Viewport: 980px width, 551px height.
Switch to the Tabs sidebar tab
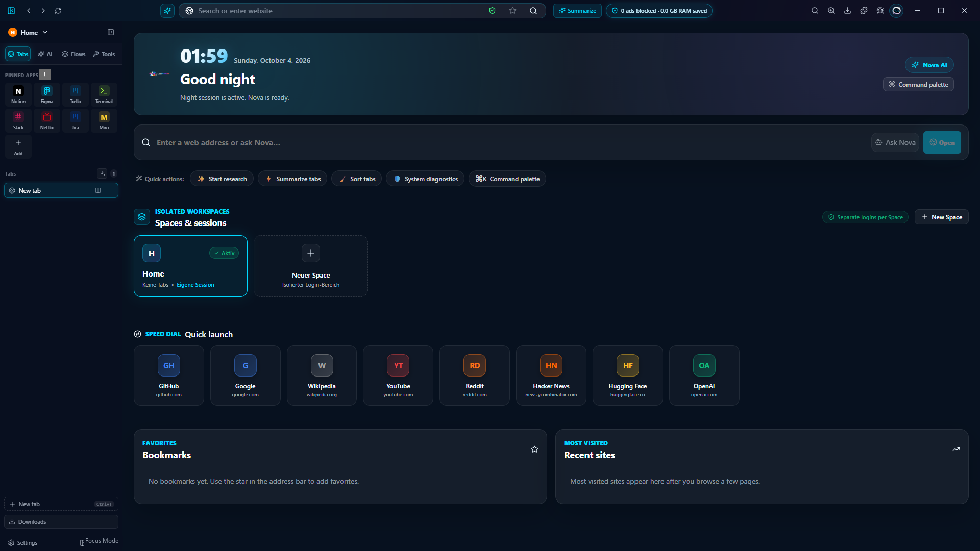pyautogui.click(x=18, y=54)
